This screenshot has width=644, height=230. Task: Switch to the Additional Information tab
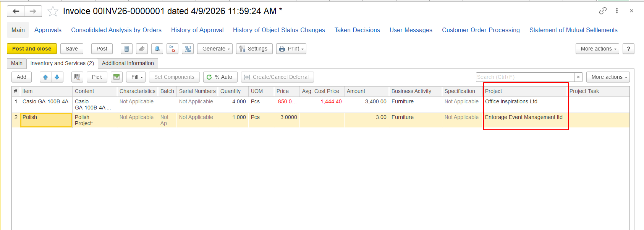pyautogui.click(x=128, y=63)
